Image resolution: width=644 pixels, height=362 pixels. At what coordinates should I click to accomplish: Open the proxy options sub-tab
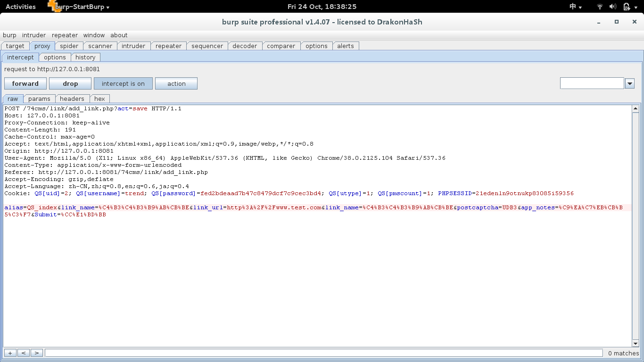(55, 57)
